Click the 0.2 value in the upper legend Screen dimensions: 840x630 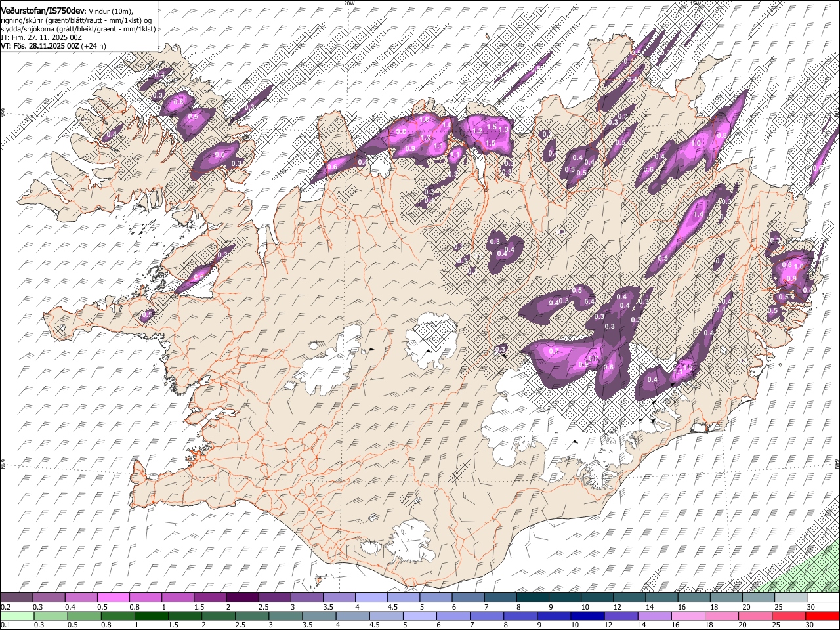pyautogui.click(x=5, y=607)
